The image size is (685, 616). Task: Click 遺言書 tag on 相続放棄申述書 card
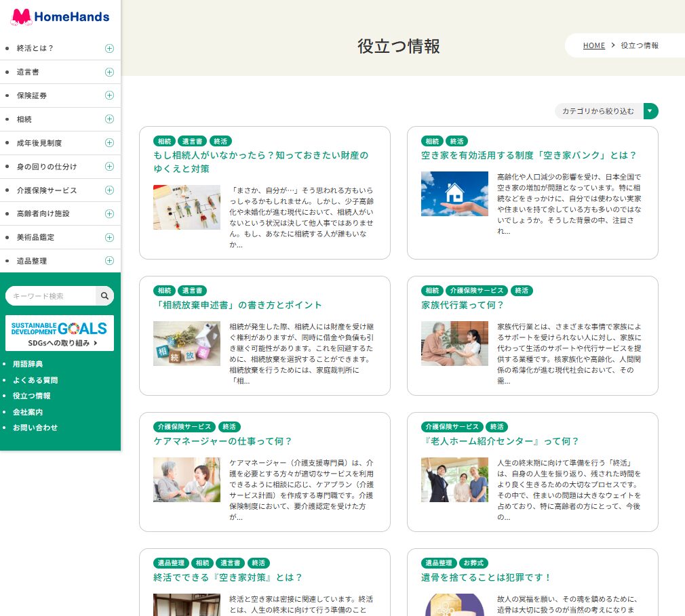pyautogui.click(x=193, y=291)
